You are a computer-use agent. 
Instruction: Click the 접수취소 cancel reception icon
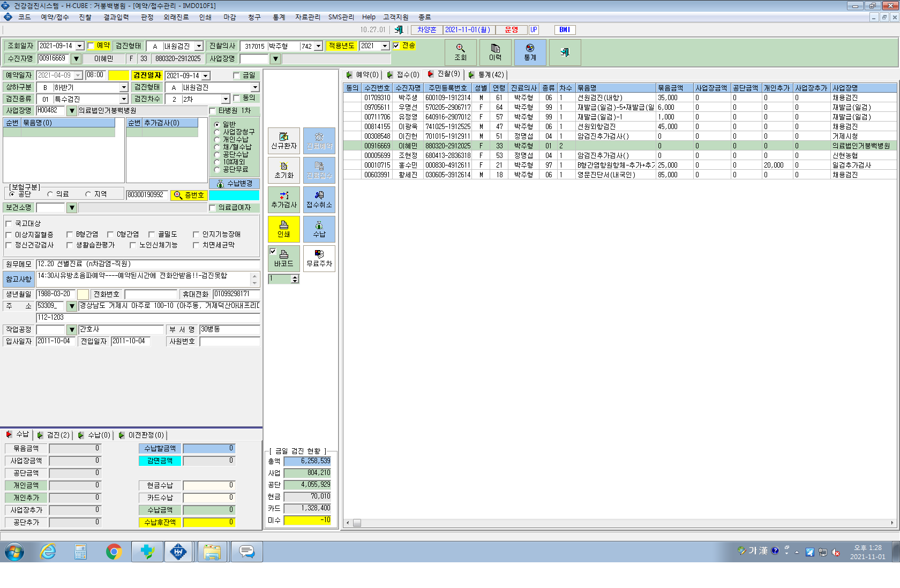tap(319, 200)
